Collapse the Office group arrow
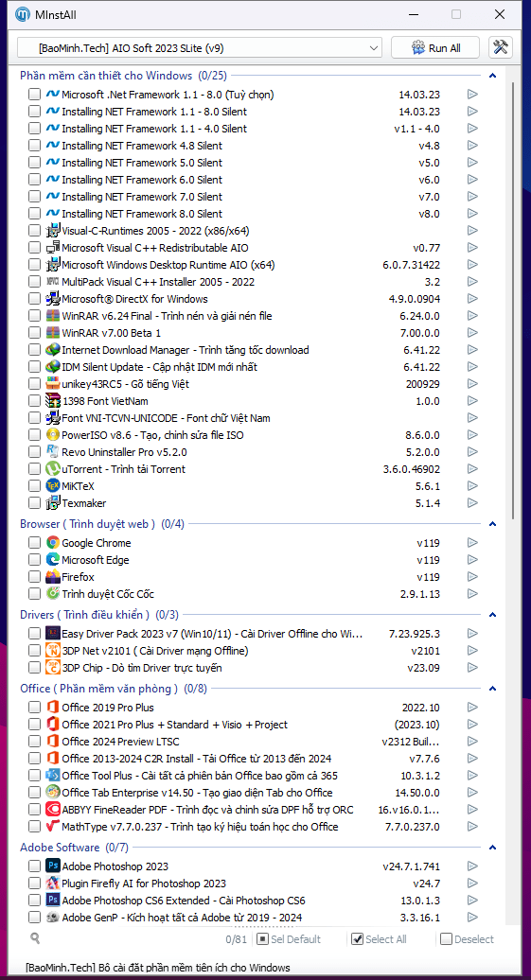 click(492, 689)
